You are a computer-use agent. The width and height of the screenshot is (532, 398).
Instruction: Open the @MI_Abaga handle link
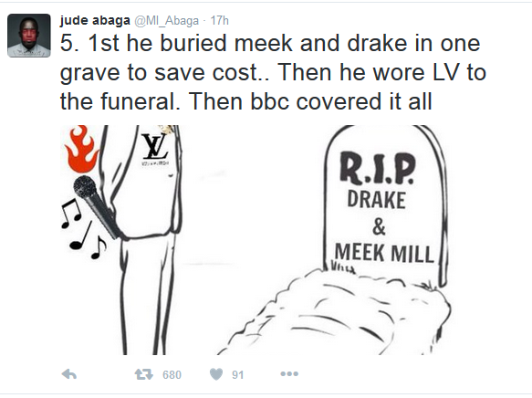167,21
